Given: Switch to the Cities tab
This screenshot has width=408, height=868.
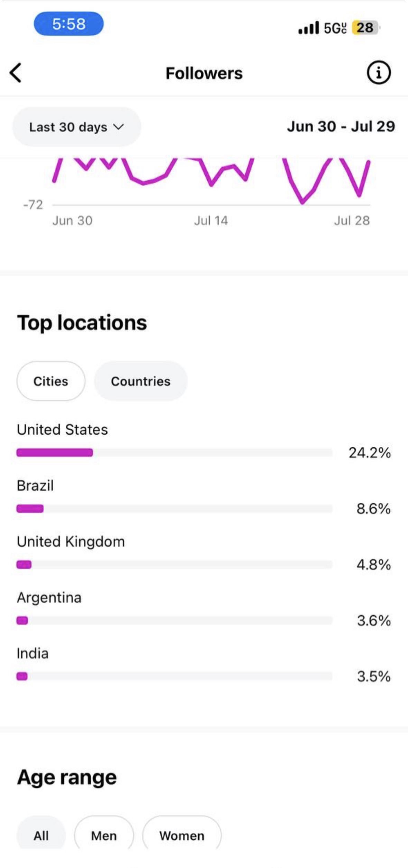Looking at the screenshot, I should pos(51,381).
